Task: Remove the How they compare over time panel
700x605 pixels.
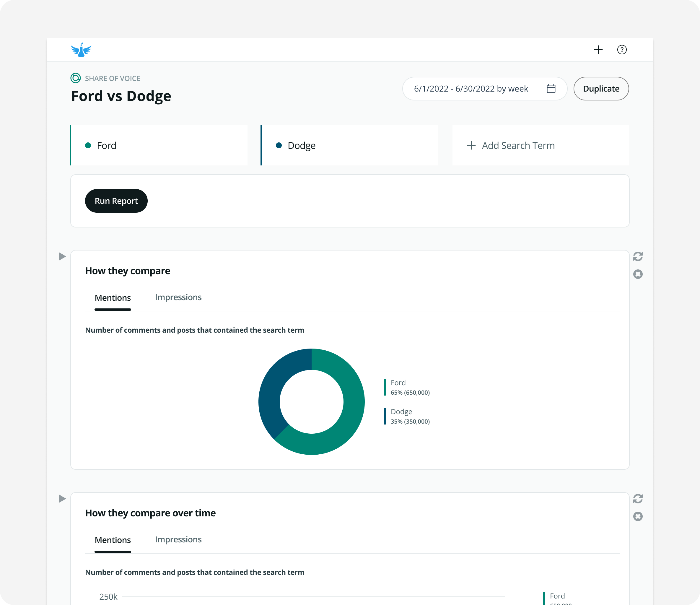Action: click(x=638, y=516)
